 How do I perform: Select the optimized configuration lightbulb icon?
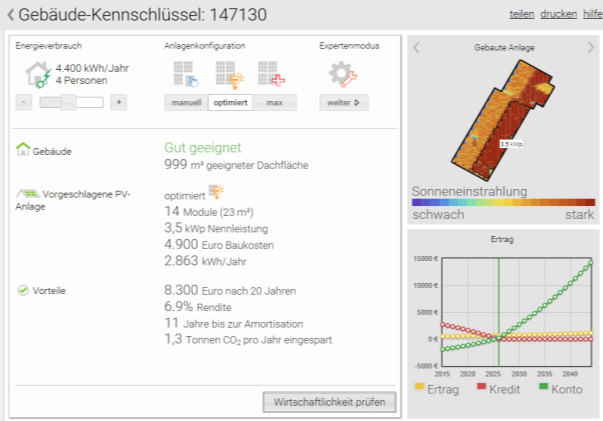229,74
